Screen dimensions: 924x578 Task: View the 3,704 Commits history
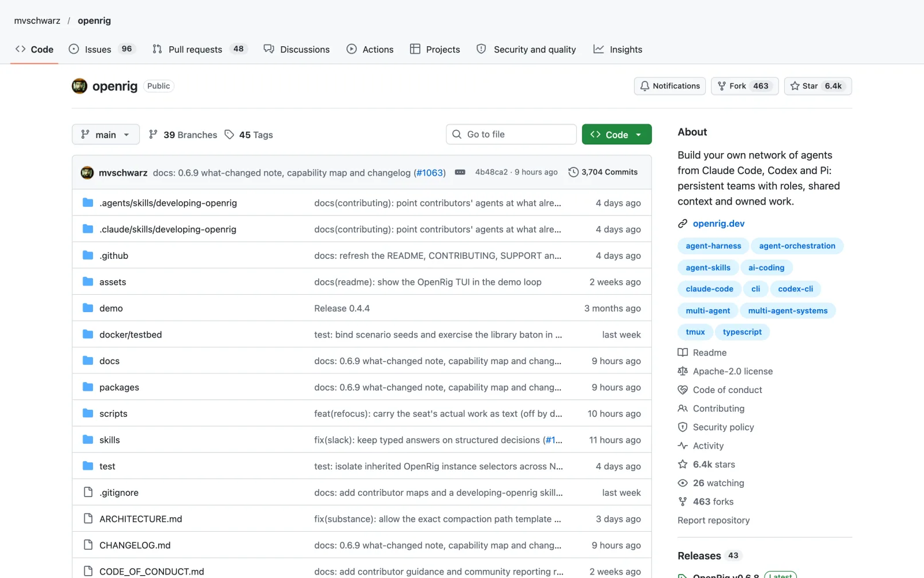(603, 172)
